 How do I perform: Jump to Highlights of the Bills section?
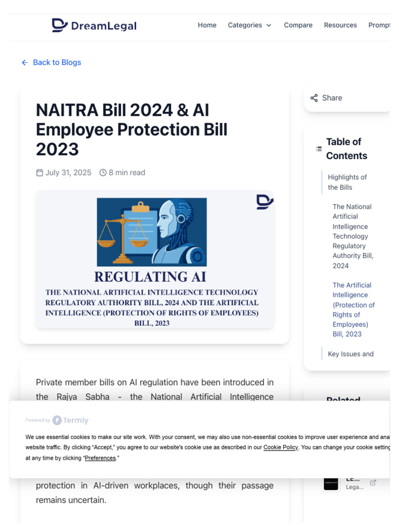(x=347, y=182)
